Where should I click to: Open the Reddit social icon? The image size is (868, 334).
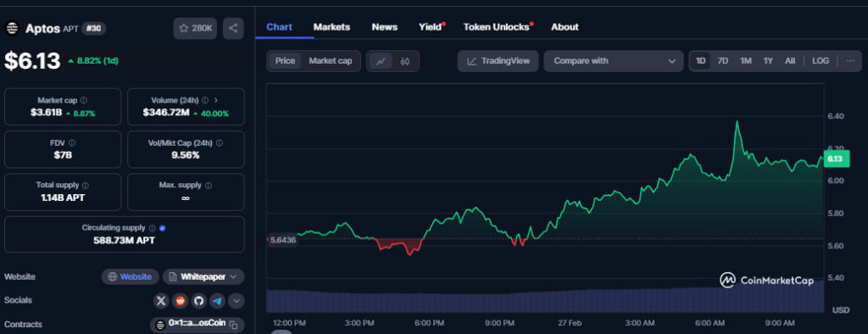[180, 301]
